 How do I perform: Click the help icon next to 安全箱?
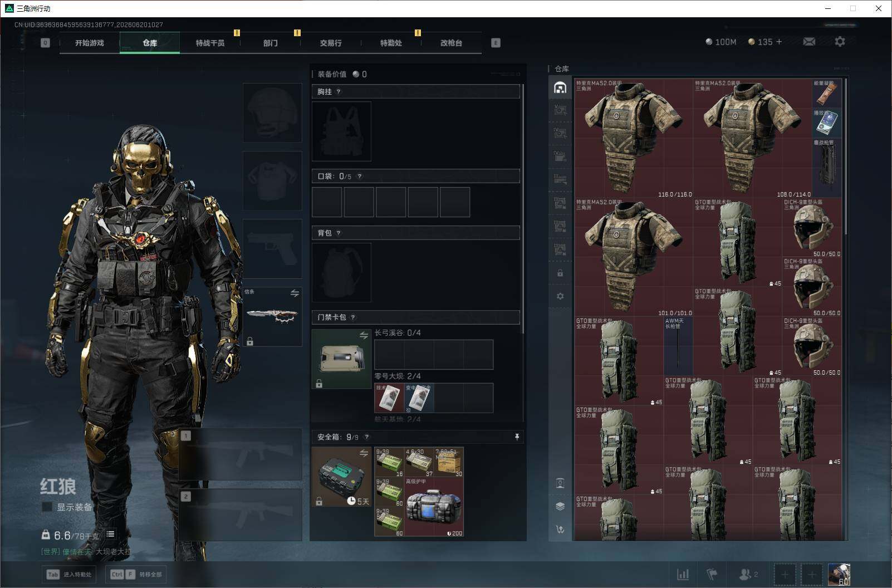366,437
